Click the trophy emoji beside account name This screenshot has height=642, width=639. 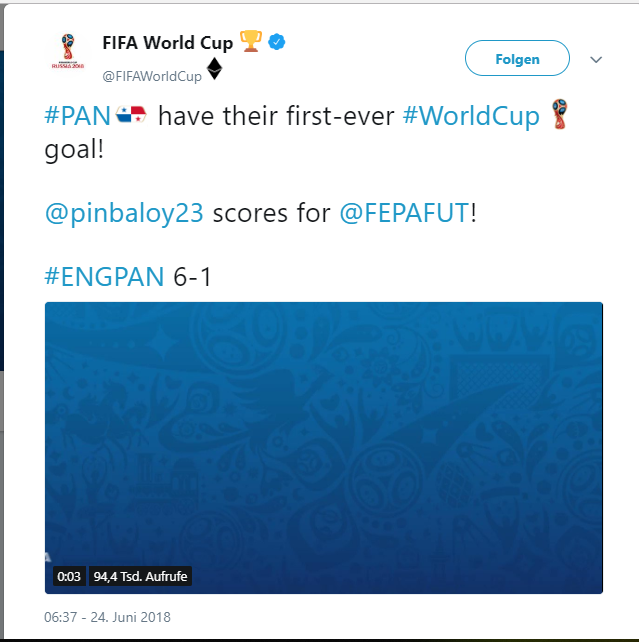click(x=251, y=41)
